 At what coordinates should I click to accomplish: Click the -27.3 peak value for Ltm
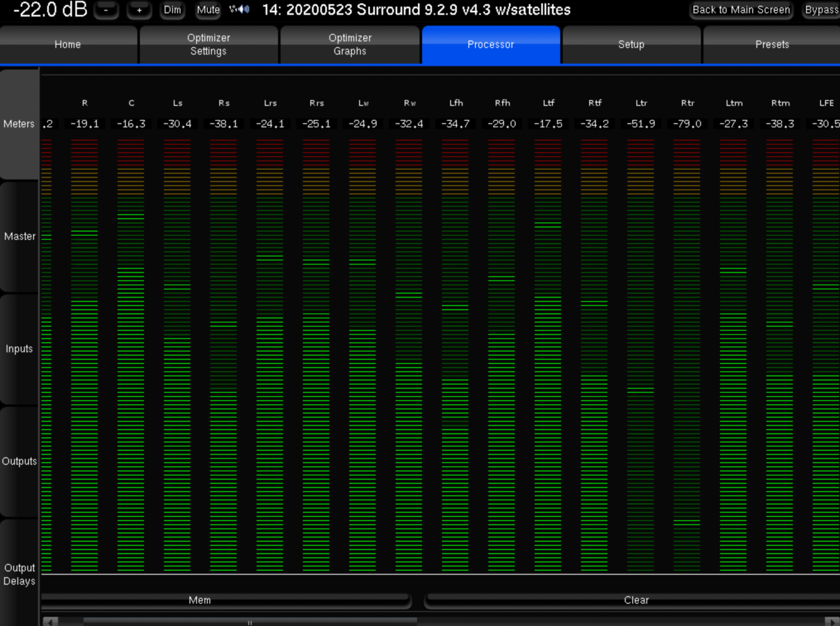point(734,124)
